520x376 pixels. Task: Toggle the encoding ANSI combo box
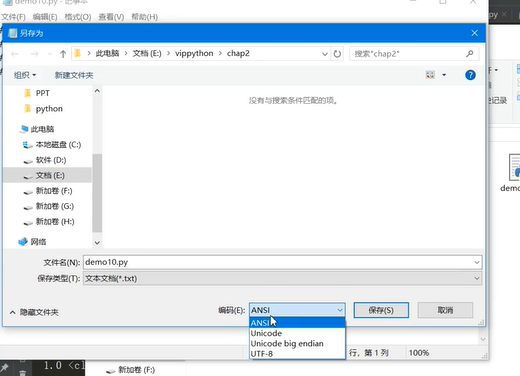click(297, 310)
